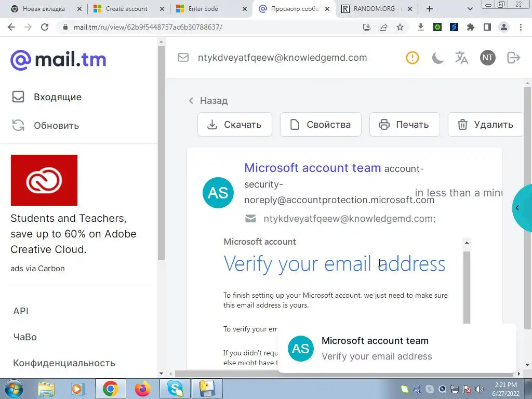Screen dimensions: 532x399
Task: Open Chrome profile icon
Action: coord(504,27)
